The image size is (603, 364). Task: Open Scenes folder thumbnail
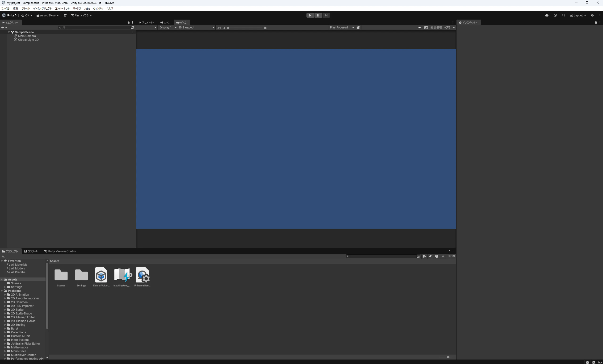point(61,275)
